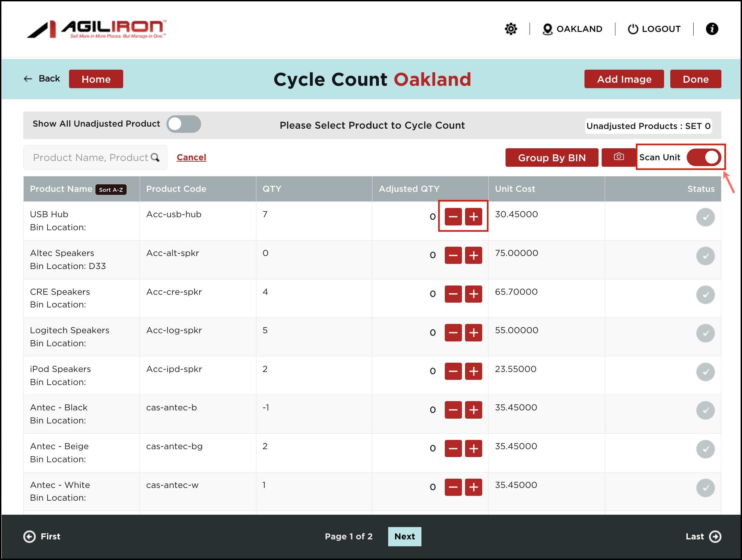Click Group By BIN button

point(552,157)
